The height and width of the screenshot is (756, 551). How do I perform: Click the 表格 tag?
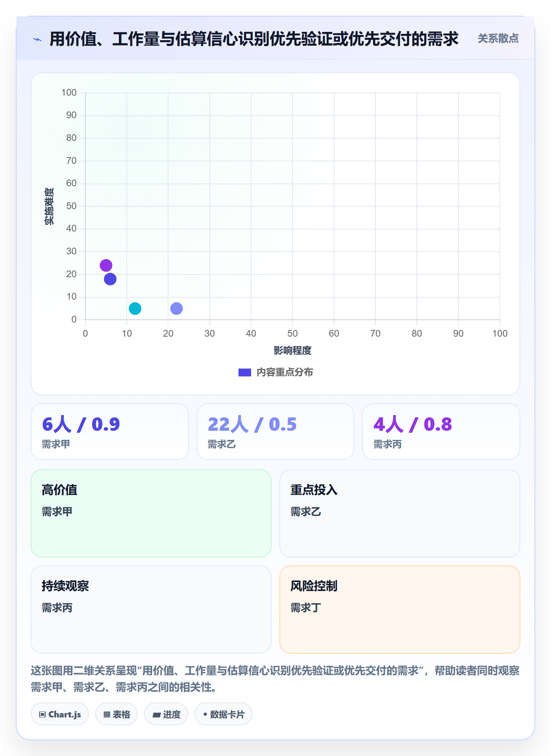tap(116, 714)
